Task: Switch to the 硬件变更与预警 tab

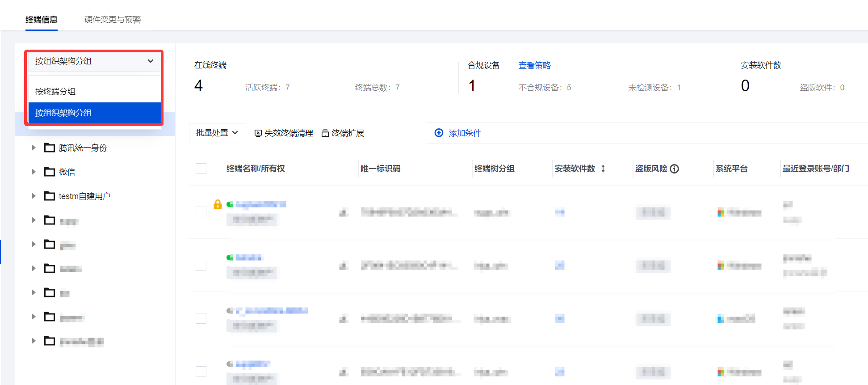Action: [113, 20]
